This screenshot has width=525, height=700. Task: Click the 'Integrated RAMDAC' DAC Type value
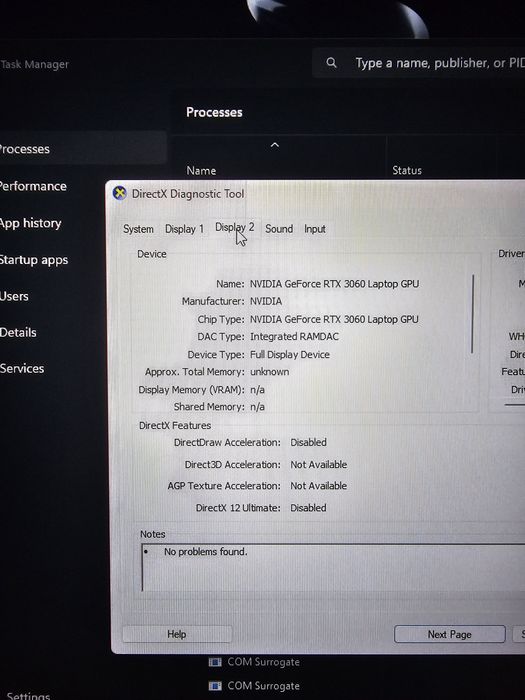(294, 337)
